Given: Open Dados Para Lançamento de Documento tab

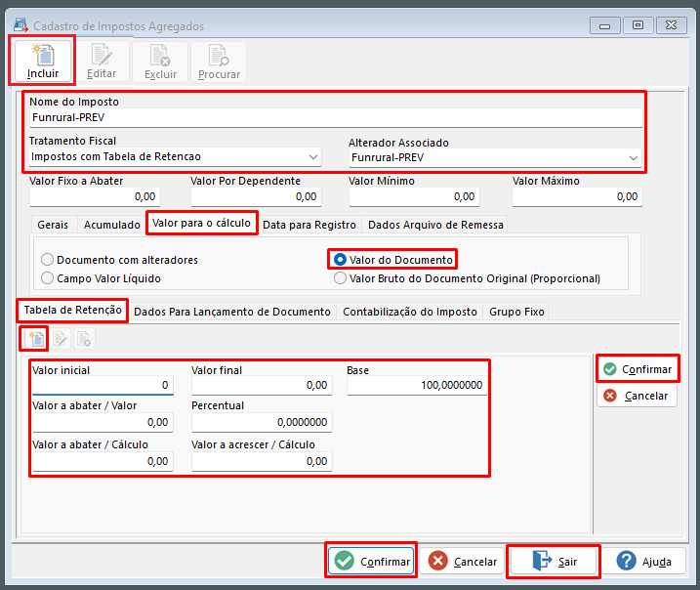Looking at the screenshot, I should point(232,312).
